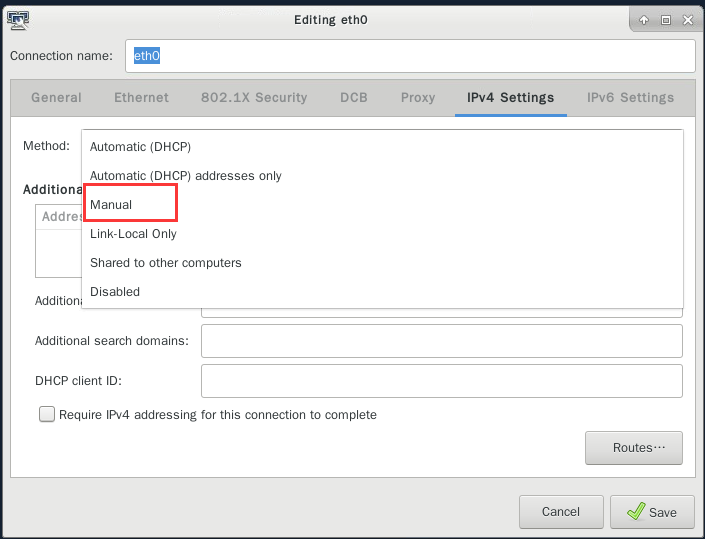Open the DCB tab
The width and height of the screenshot is (705, 539).
tap(354, 98)
